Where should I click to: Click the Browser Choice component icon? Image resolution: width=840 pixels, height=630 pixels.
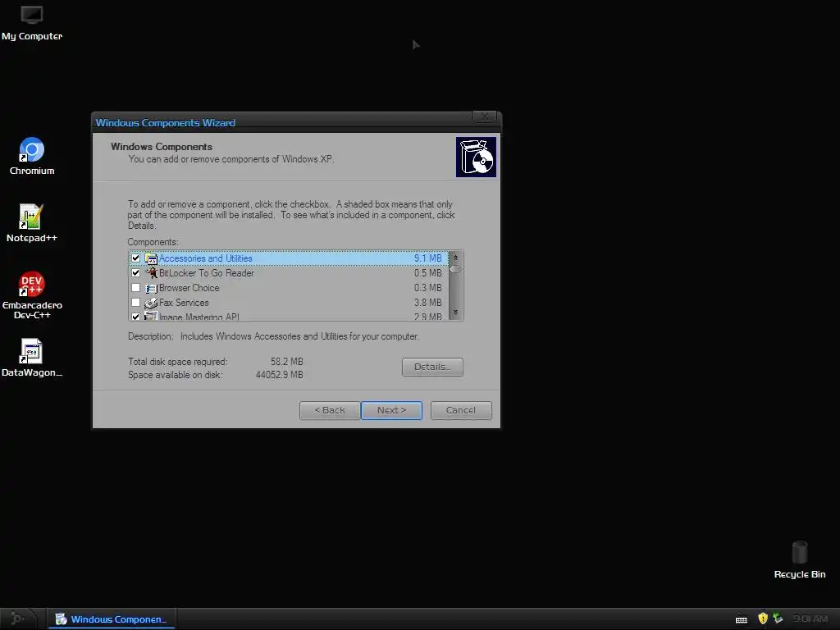tap(151, 288)
